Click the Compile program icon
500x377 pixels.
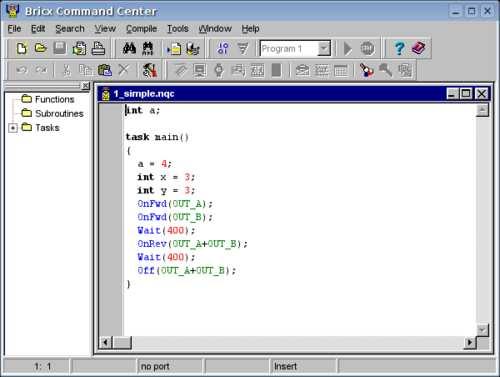pos(223,49)
